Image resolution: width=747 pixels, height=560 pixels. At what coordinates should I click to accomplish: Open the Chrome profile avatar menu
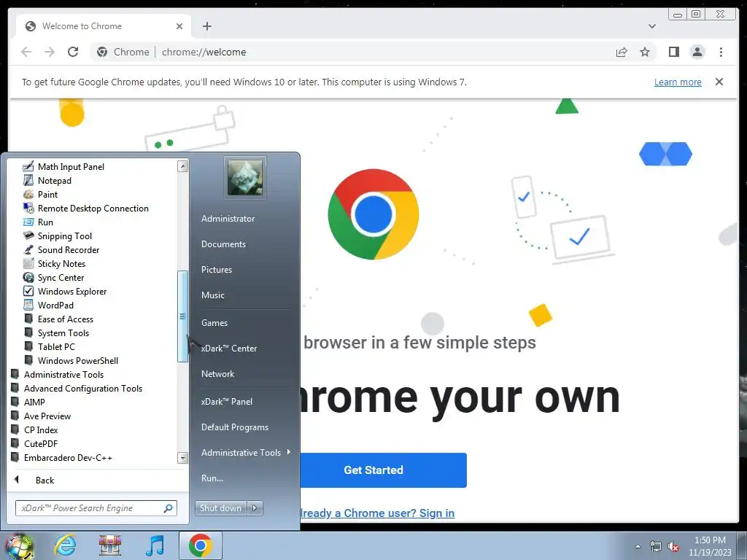pyautogui.click(x=697, y=52)
